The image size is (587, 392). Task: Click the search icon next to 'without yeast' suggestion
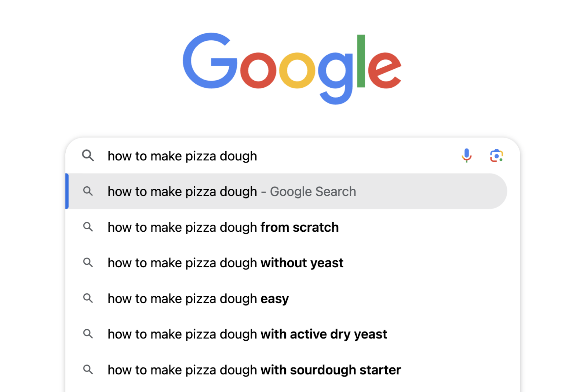pos(88,263)
